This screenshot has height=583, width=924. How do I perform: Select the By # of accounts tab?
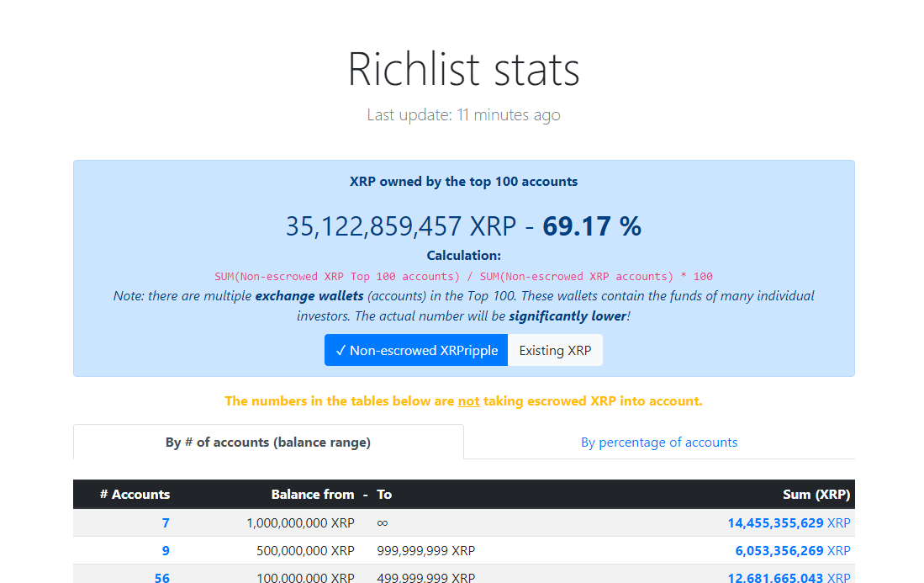pos(268,443)
